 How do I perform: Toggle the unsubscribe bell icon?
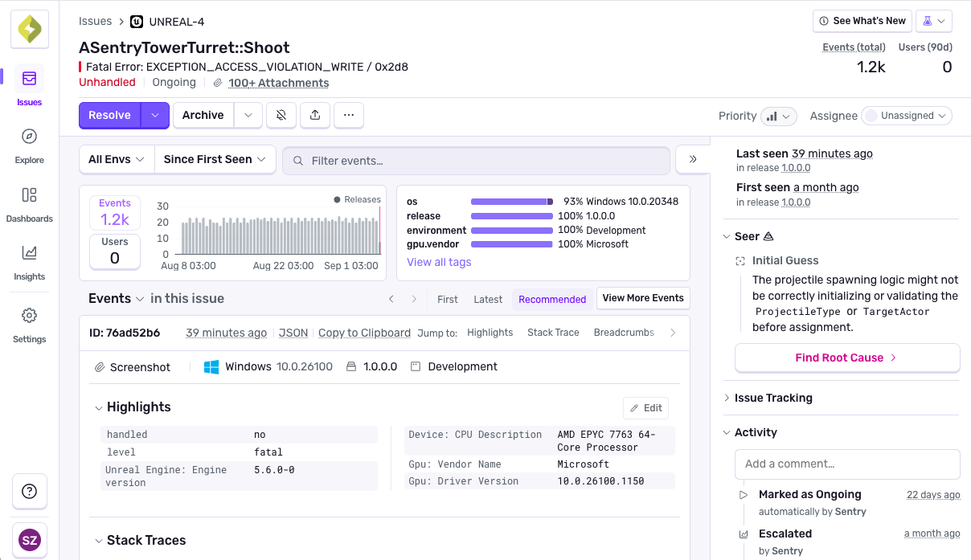click(281, 115)
